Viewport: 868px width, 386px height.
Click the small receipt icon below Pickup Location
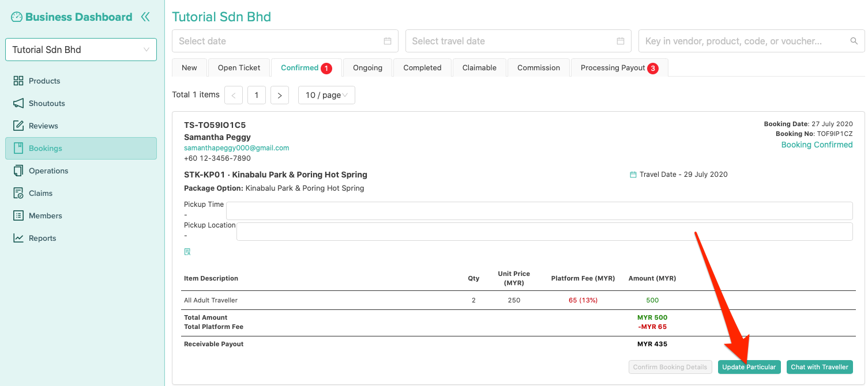pyautogui.click(x=187, y=252)
